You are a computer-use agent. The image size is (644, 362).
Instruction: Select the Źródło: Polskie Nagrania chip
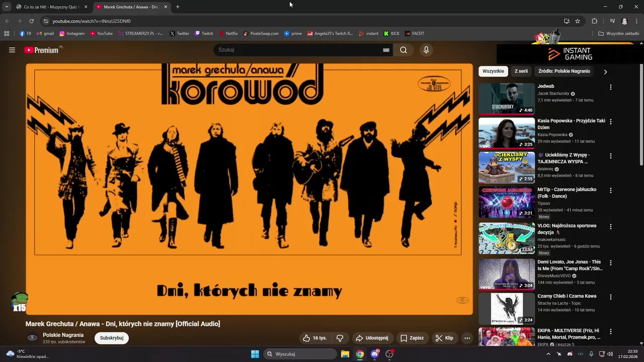564,71
